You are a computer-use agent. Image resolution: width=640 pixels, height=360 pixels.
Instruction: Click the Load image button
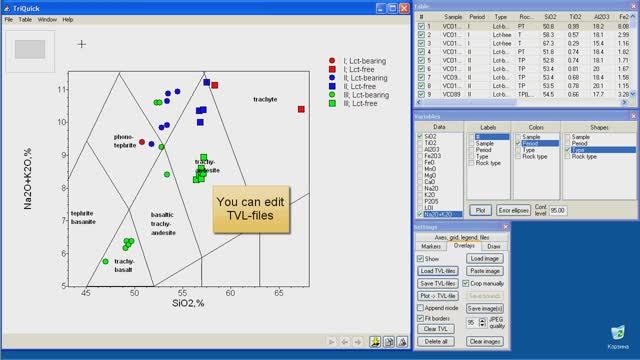[484, 258]
